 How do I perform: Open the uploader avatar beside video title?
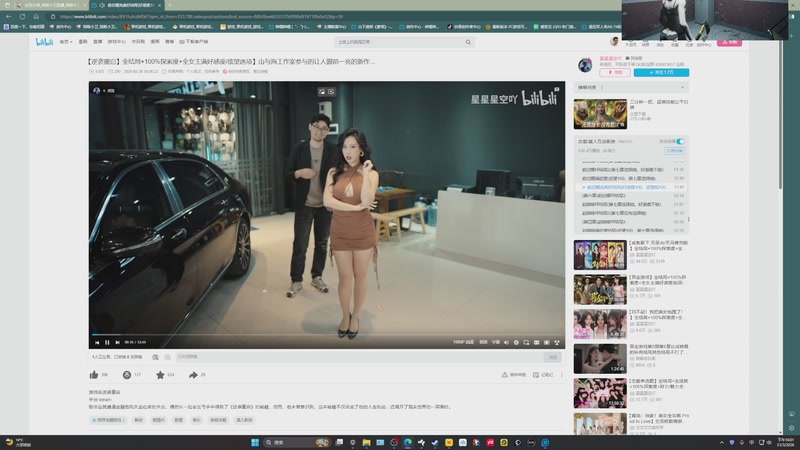[x=585, y=65]
